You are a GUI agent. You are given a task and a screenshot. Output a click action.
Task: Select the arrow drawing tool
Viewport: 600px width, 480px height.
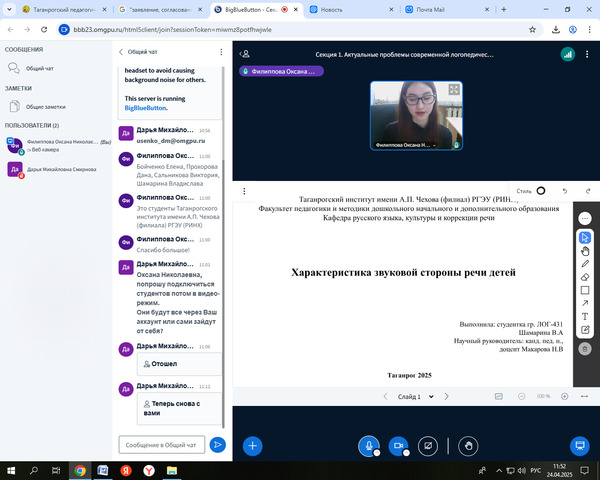pos(586,303)
